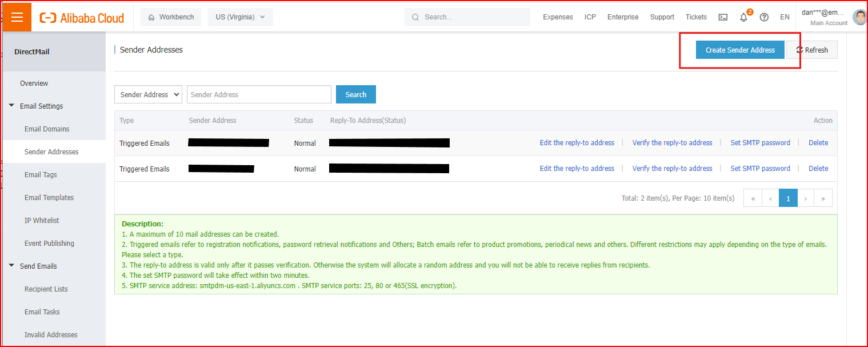Image resolution: width=868 pixels, height=347 pixels.
Task: Click the help question mark icon
Action: [x=764, y=17]
